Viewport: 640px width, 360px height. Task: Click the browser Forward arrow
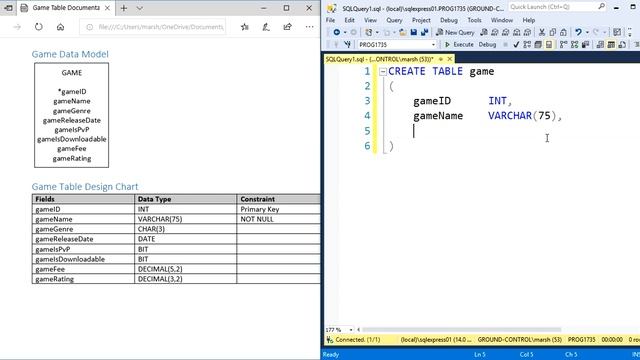[17, 27]
